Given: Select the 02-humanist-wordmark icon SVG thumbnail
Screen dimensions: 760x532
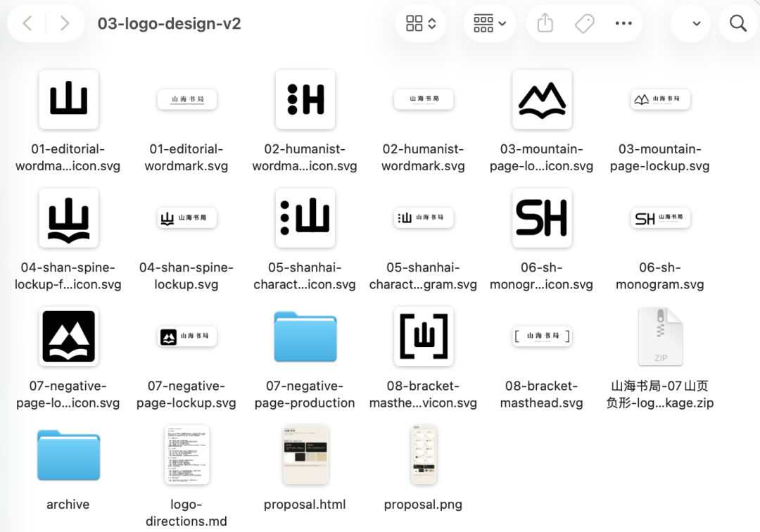Looking at the screenshot, I should pyautogui.click(x=305, y=99).
